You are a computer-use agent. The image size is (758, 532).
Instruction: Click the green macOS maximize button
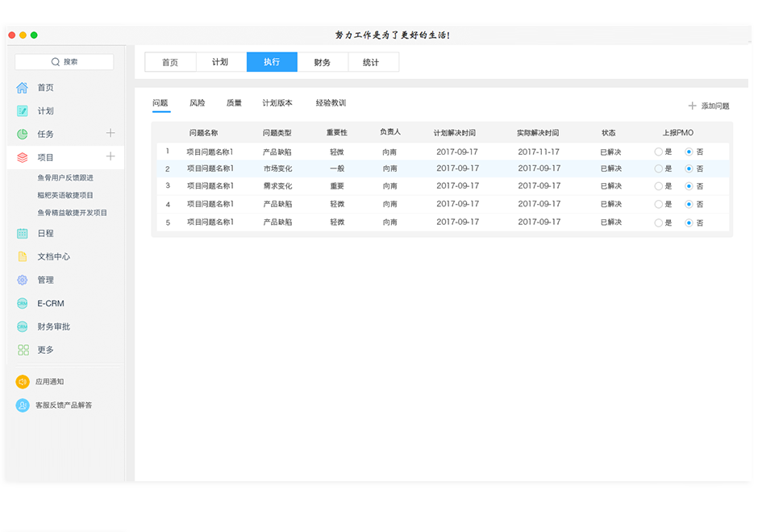34,35
